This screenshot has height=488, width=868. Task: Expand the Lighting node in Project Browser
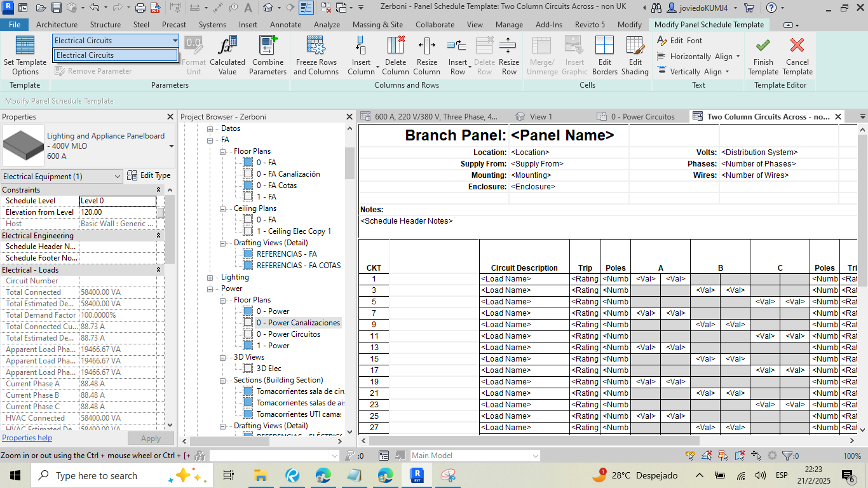pyautogui.click(x=210, y=278)
